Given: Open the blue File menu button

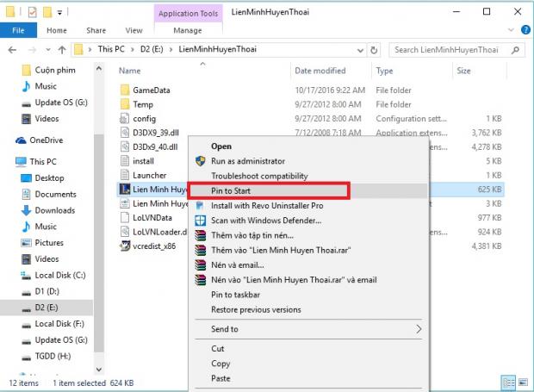Looking at the screenshot, I should point(18,30).
